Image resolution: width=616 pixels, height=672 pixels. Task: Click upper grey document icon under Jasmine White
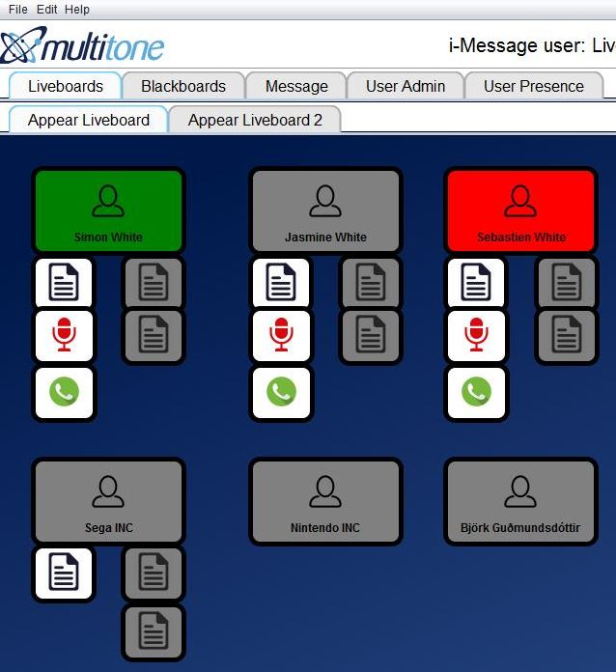tap(371, 283)
